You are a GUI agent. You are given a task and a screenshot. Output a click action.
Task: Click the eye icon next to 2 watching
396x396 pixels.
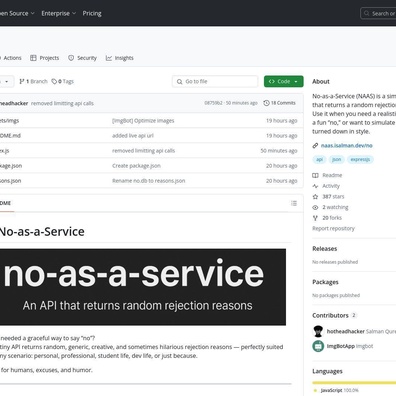coord(315,207)
